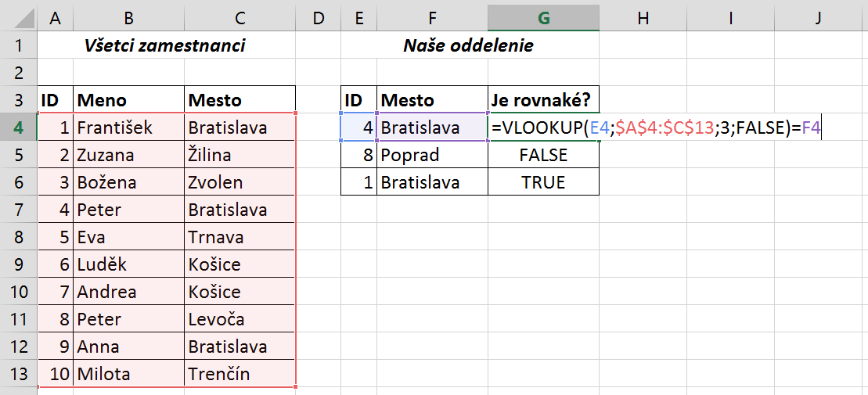
Task: Select column J header
Action: 818,18
